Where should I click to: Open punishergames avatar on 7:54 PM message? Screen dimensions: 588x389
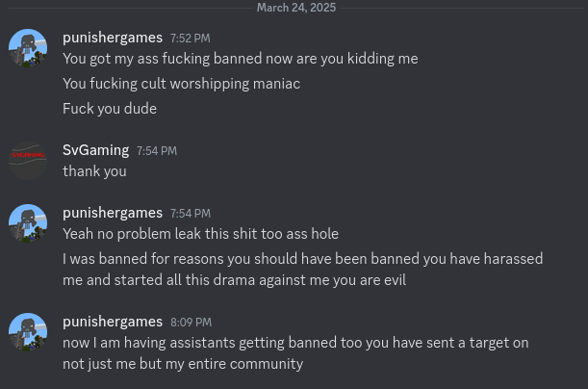[x=28, y=223]
